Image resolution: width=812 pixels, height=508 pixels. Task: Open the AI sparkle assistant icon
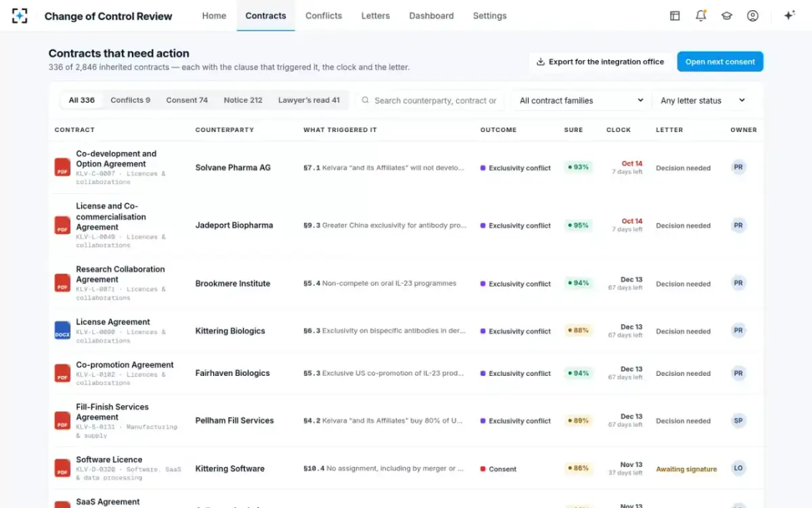tap(789, 16)
